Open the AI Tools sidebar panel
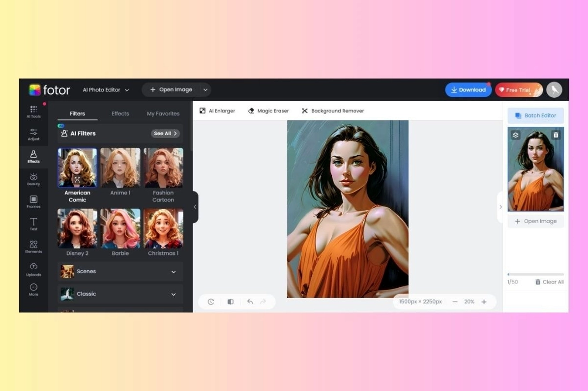This screenshot has height=391, width=588. click(x=33, y=112)
